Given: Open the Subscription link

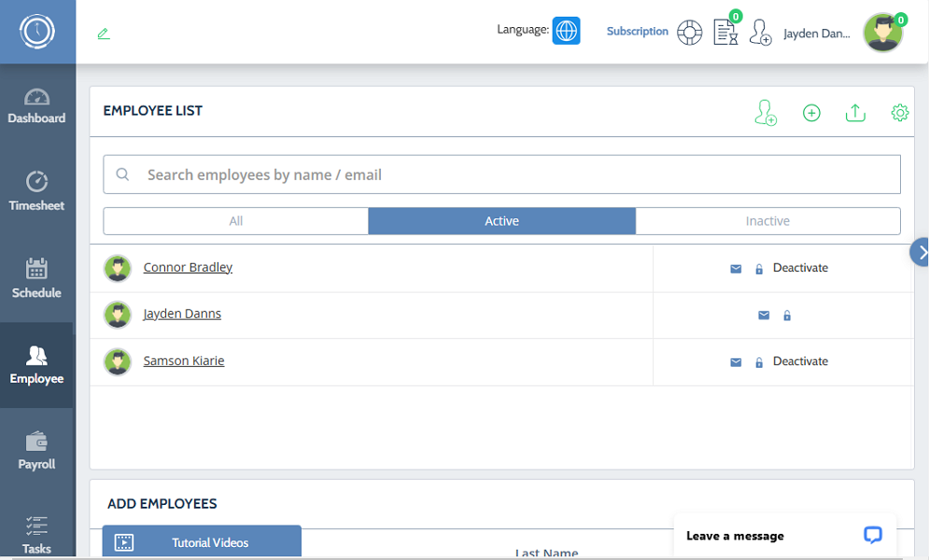Looking at the screenshot, I should click(x=637, y=31).
